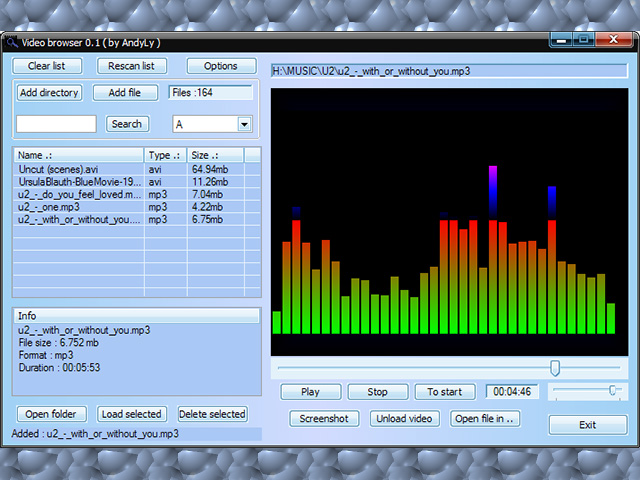
Task: Take a Screenshot of the video
Action: [324, 419]
